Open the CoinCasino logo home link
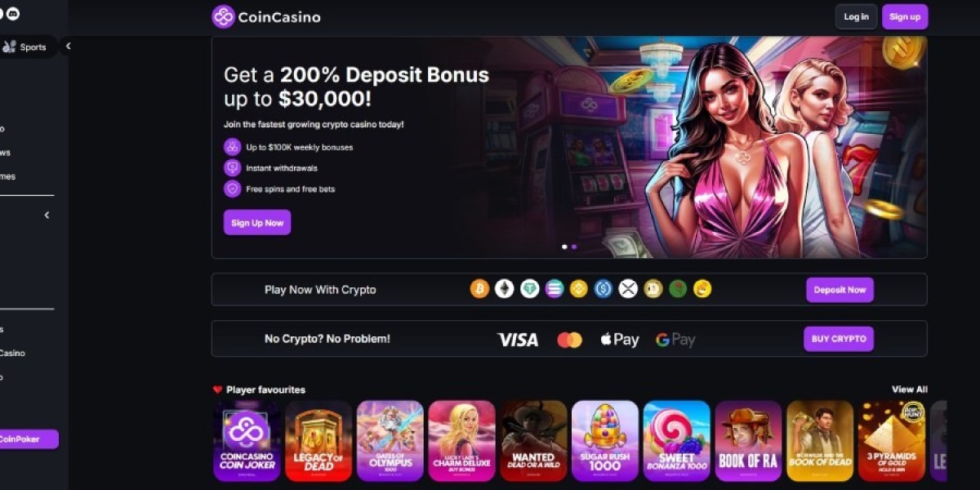Viewport: 980px width, 490px height. (266, 16)
